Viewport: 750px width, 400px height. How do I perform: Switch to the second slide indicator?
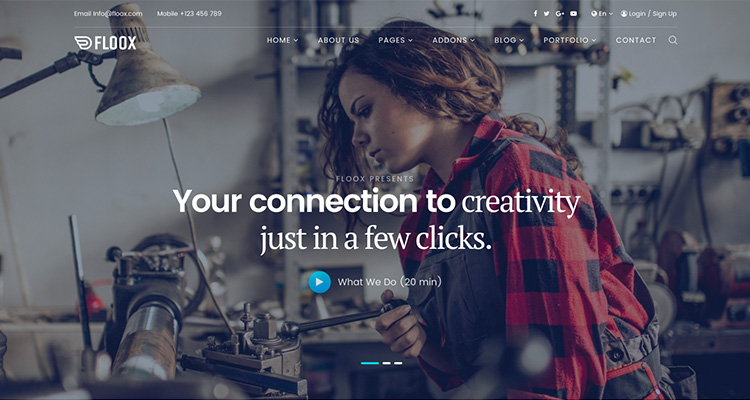coord(386,363)
